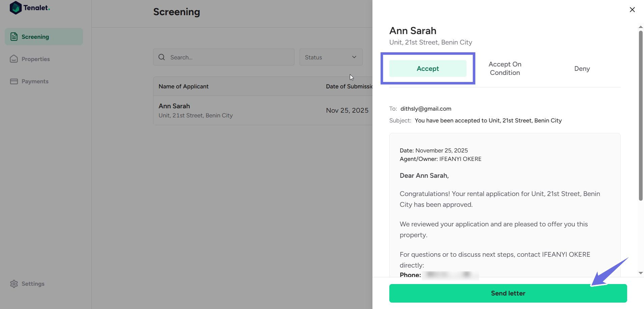Choose the Deny tab

582,68
